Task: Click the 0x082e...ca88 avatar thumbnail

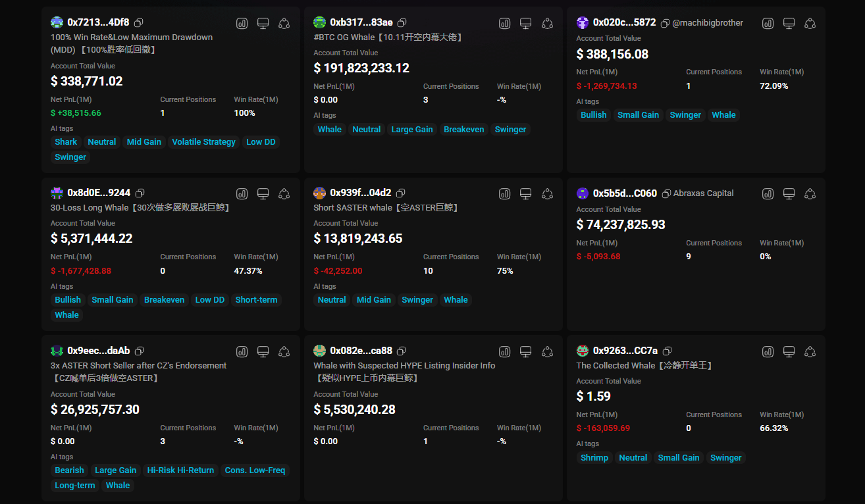Action: 320,351
